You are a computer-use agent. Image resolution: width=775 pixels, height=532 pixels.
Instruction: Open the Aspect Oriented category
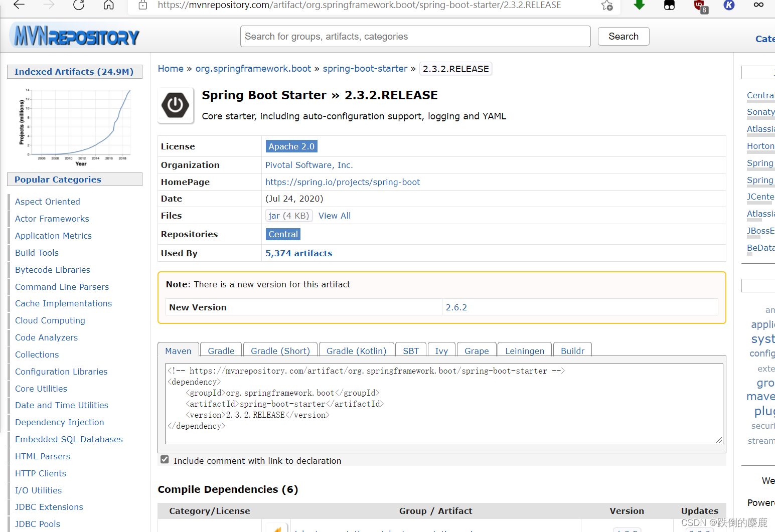click(x=48, y=202)
